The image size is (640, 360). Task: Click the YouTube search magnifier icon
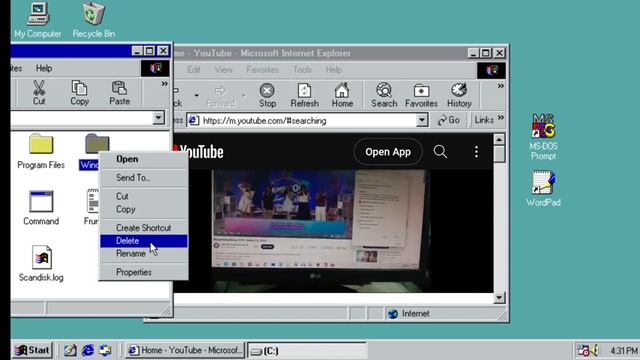pyautogui.click(x=440, y=152)
